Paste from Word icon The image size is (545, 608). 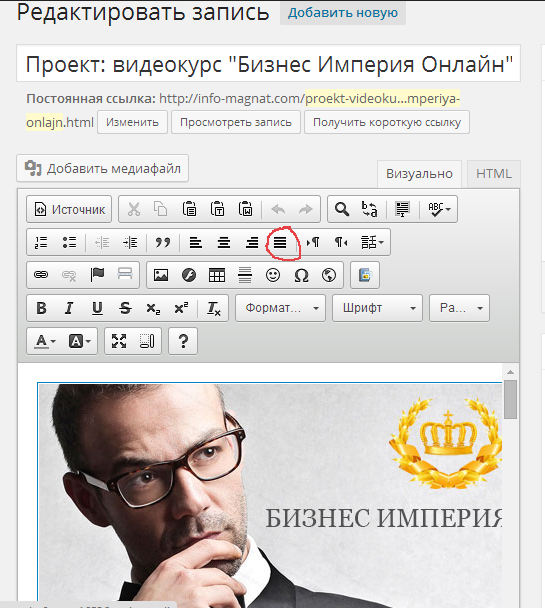click(x=246, y=209)
